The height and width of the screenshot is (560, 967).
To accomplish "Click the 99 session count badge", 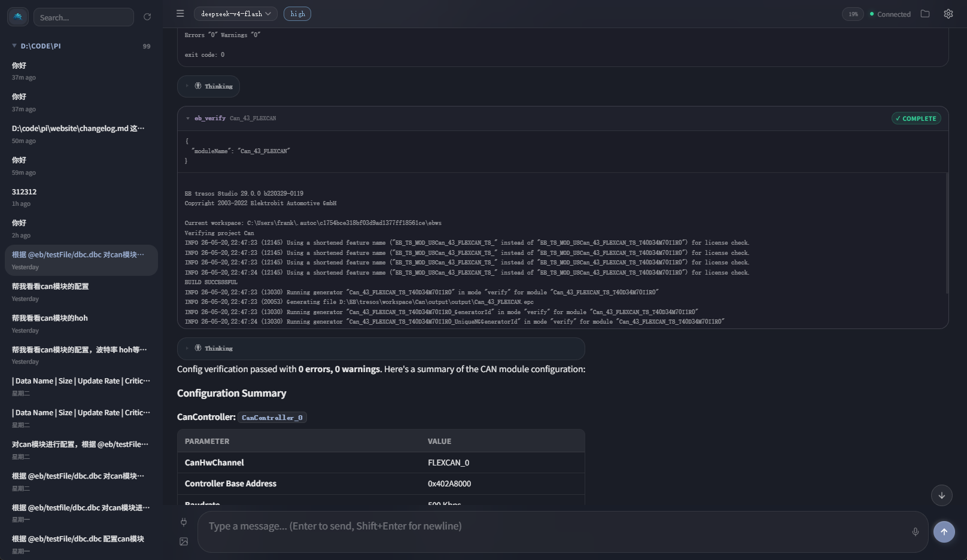I will tap(147, 46).
